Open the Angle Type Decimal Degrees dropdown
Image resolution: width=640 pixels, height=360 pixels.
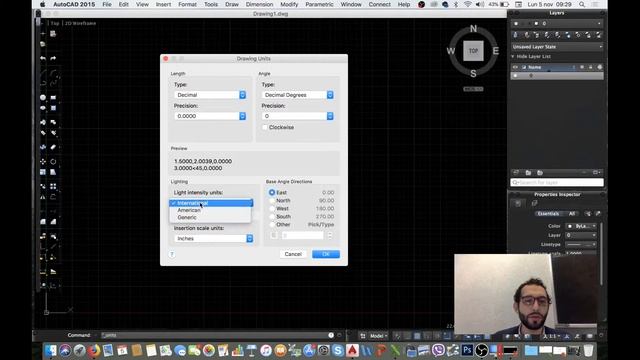[298, 95]
